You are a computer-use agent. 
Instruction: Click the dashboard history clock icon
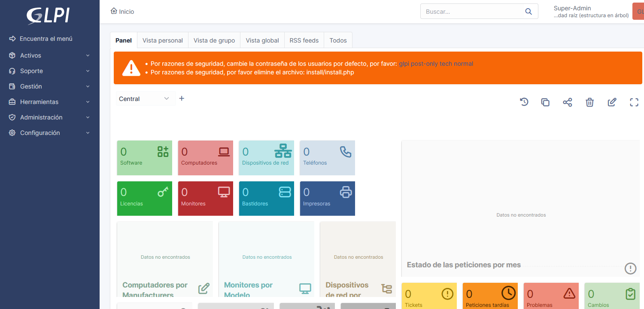tap(524, 102)
